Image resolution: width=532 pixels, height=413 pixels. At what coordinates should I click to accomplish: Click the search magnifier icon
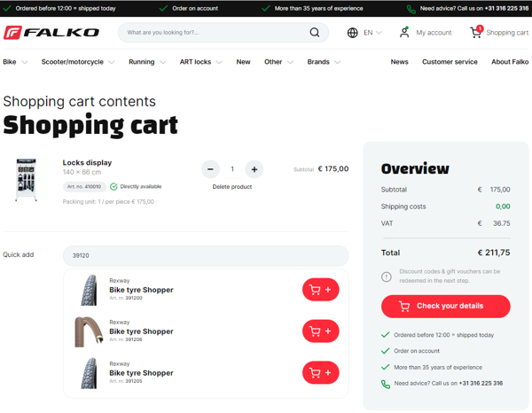pos(315,33)
